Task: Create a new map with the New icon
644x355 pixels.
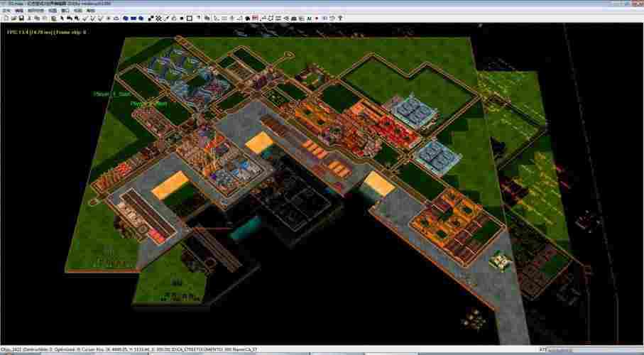Action: 6,18
